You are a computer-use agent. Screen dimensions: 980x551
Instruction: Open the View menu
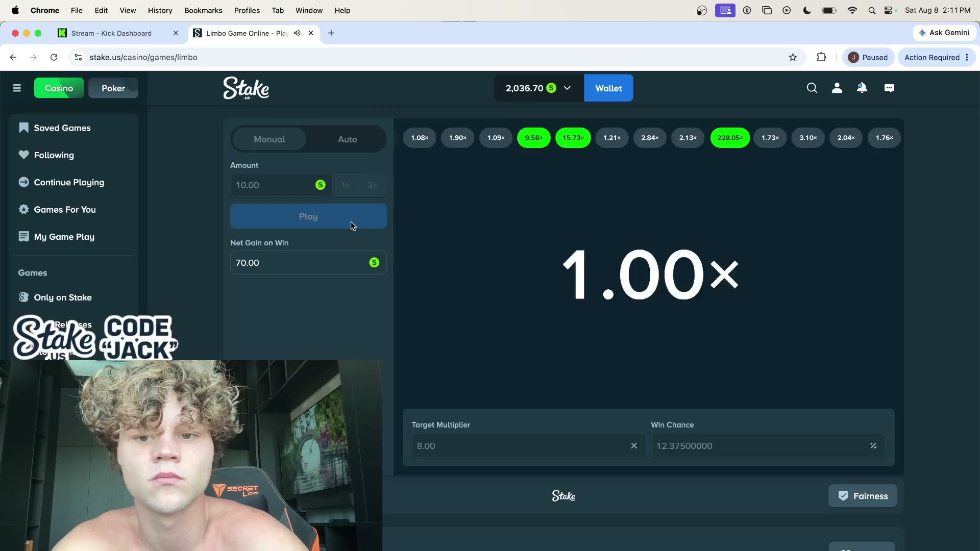[128, 10]
